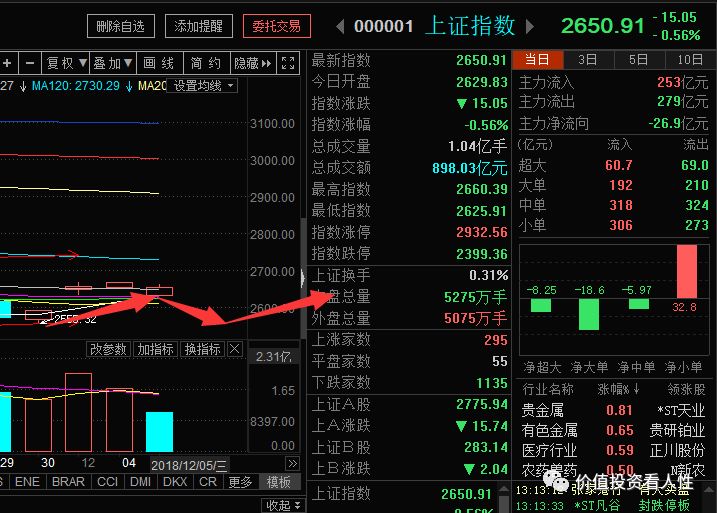Click 删除自选 button
The height and width of the screenshot is (513, 717).
[121, 26]
